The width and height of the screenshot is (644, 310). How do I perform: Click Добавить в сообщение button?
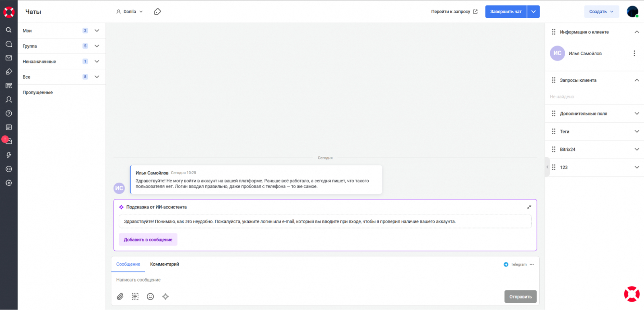pos(148,239)
